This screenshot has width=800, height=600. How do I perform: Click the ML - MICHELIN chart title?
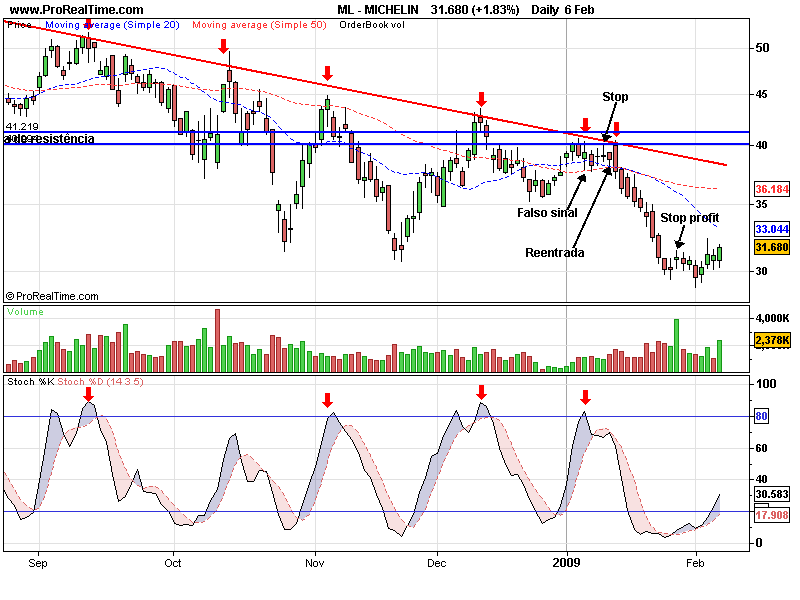[378, 10]
